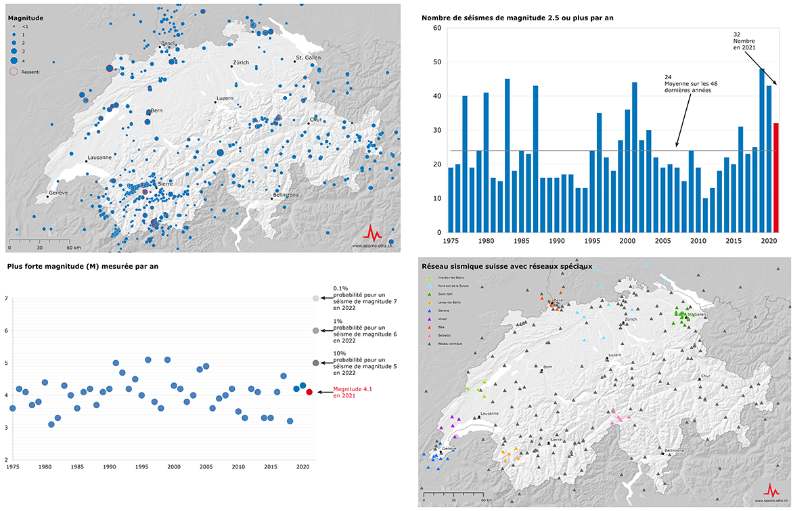Select the Réseau sismique gray legend triangle

point(429,344)
